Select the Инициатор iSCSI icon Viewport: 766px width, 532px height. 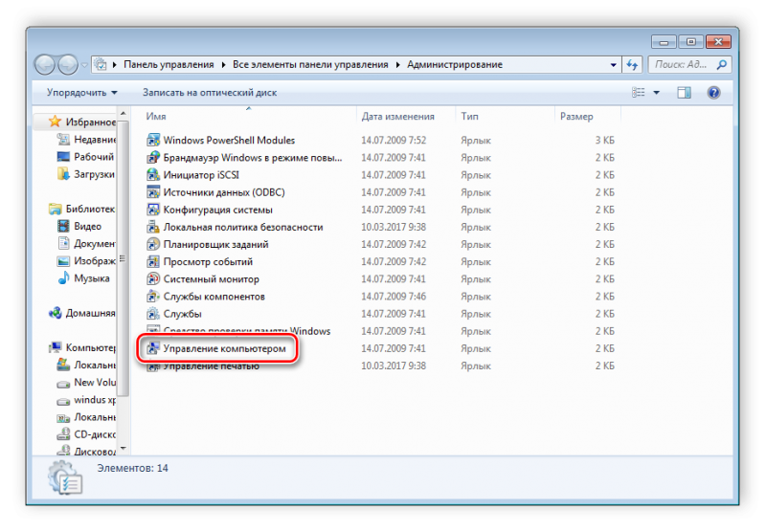pos(153,175)
